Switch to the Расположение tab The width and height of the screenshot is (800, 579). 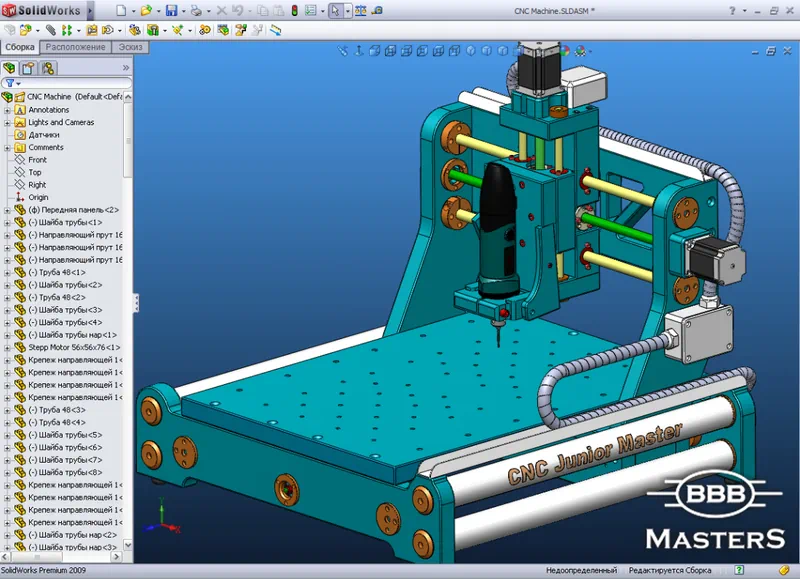75,47
